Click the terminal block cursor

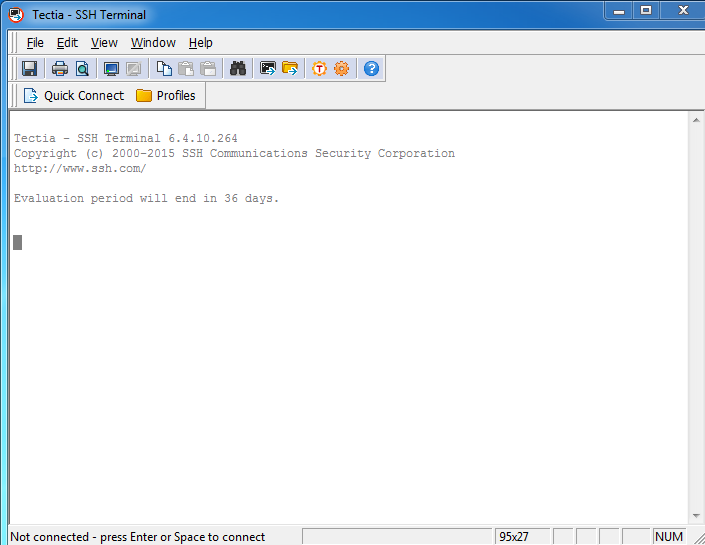point(18,243)
